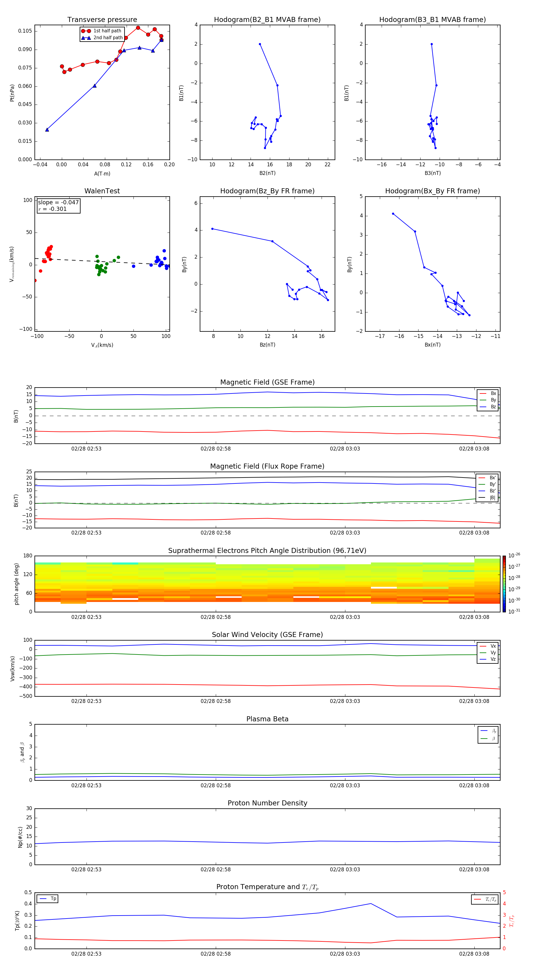Click the Te/Tp legend in temperature panel
The width and height of the screenshot is (535, 980).
[x=485, y=899]
